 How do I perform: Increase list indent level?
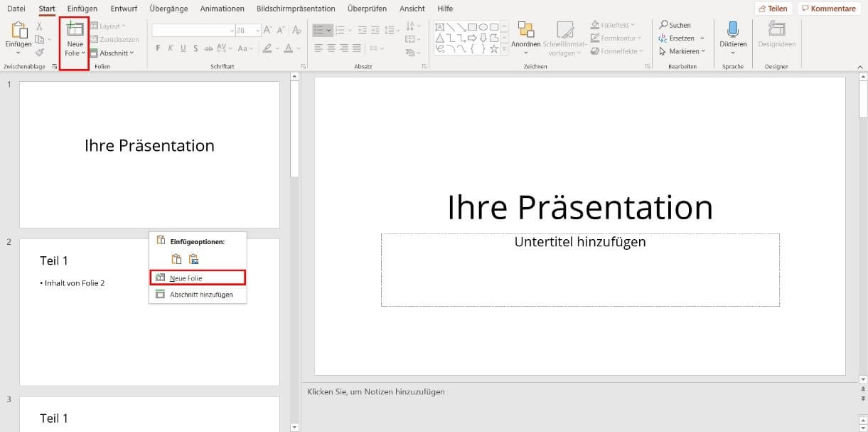376,30
